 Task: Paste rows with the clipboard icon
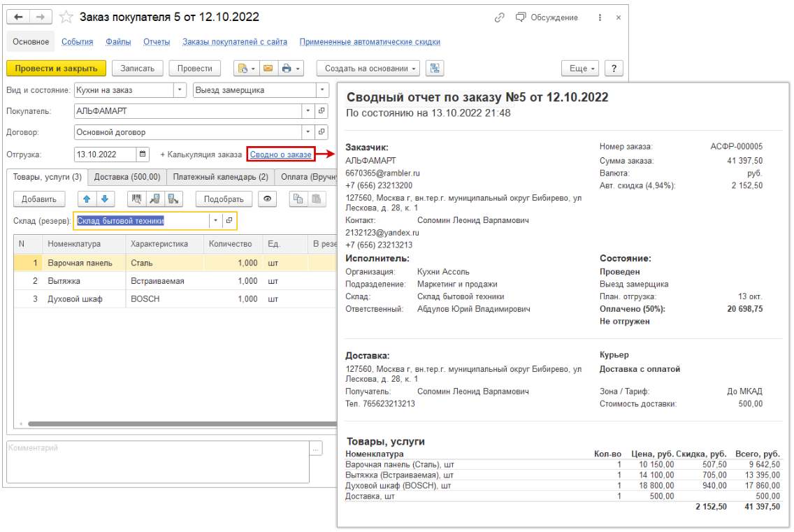(x=317, y=199)
